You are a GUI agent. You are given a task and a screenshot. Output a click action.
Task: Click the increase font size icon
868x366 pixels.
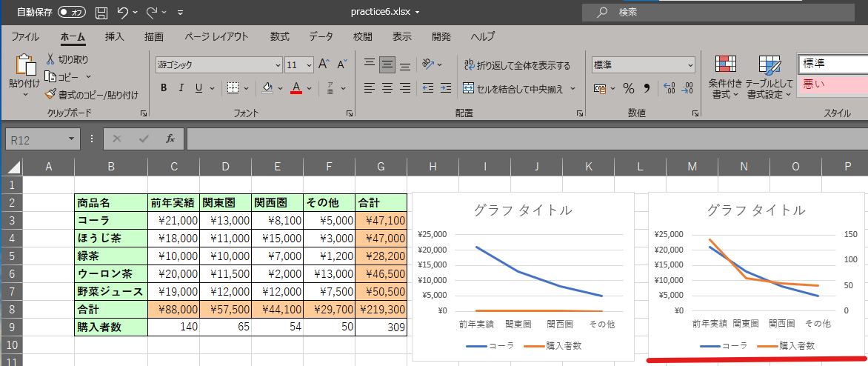(x=324, y=64)
